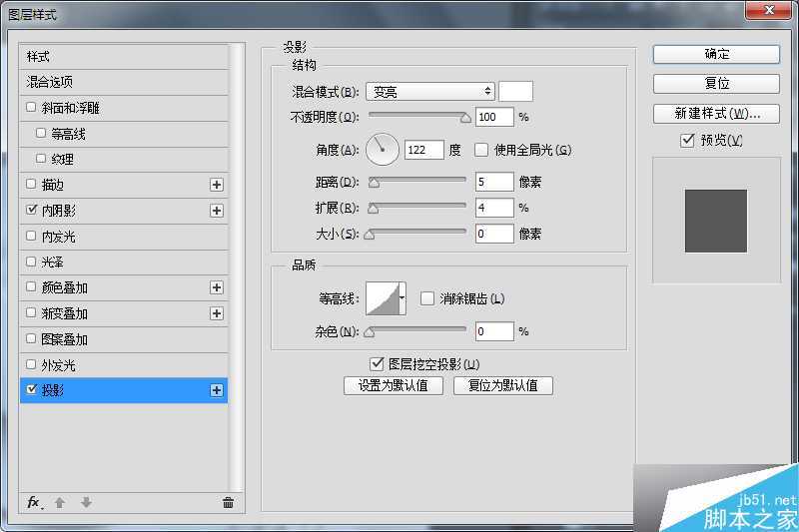The image size is (799, 532).
Task: Uncheck the 预览 preview checkbox
Action: [x=686, y=141]
